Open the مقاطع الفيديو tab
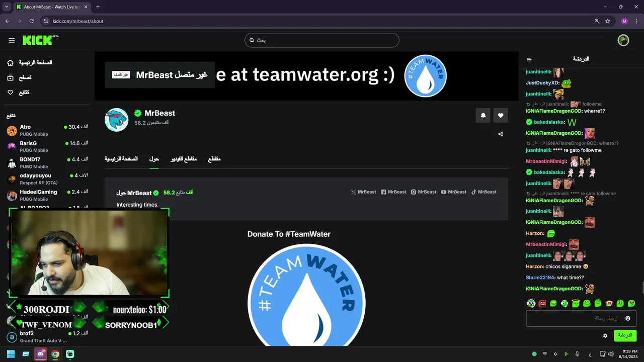This screenshot has height=362, width=644. coord(184,159)
